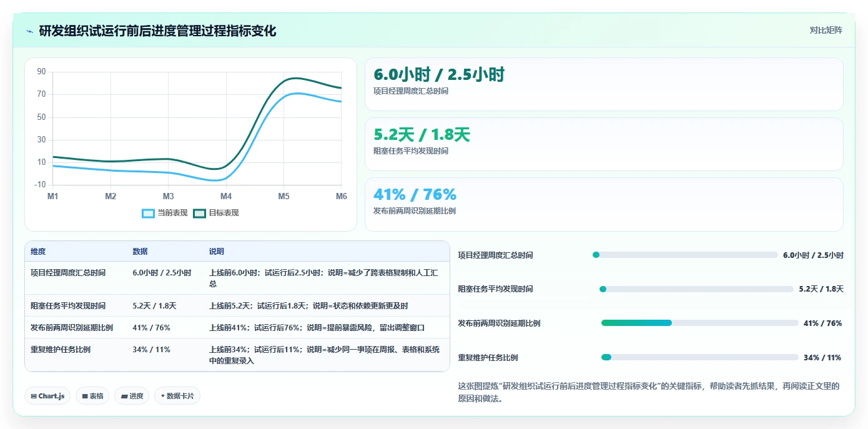Select the 发布前两周识别延期比例 table row label
This screenshot has width=868, height=429.
coord(72,328)
